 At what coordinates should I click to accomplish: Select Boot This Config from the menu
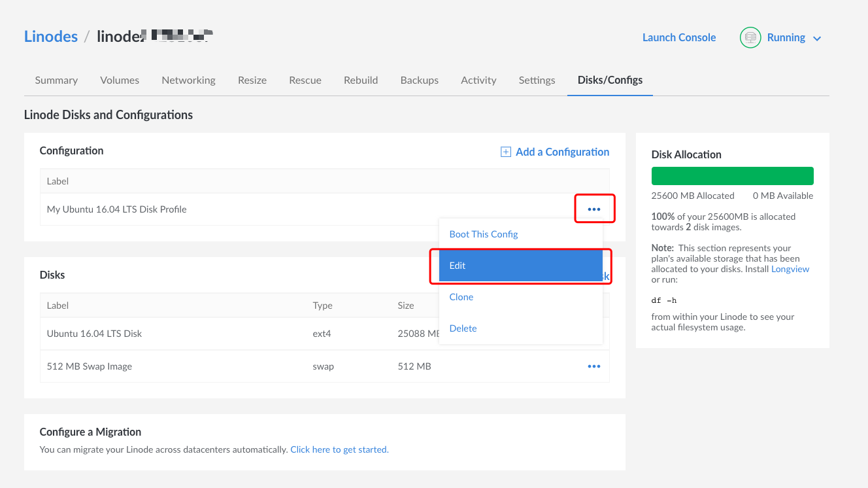483,234
